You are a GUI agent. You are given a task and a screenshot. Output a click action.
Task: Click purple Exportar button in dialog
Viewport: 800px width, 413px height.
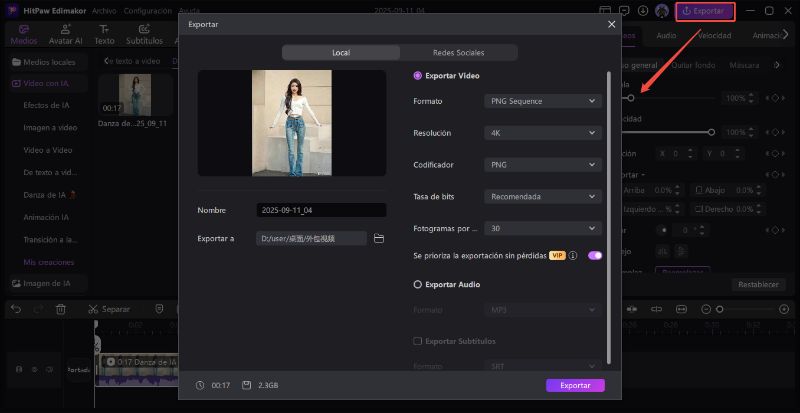(575, 385)
